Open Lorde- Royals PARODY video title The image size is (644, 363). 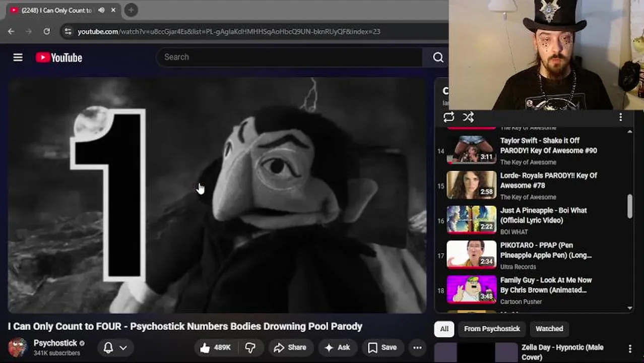coord(548,180)
